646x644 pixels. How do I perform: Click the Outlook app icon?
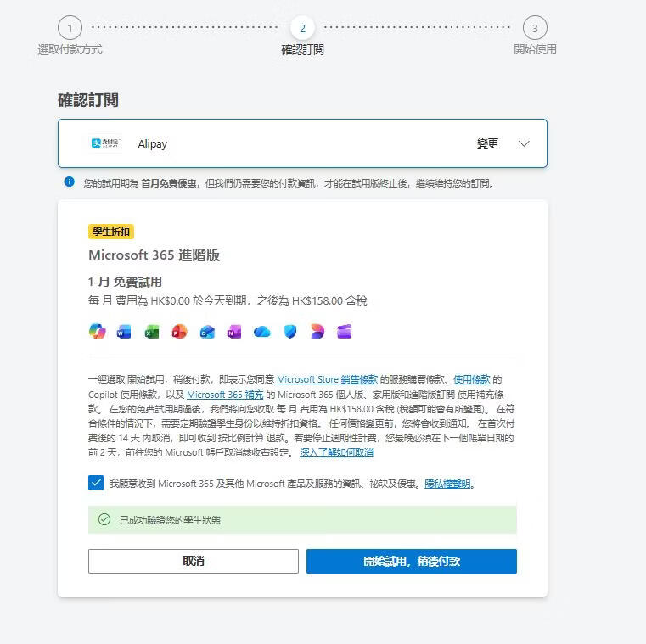pos(207,332)
